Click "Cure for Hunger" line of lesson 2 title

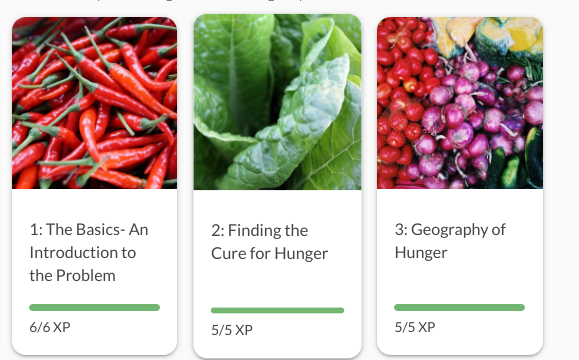(x=270, y=254)
